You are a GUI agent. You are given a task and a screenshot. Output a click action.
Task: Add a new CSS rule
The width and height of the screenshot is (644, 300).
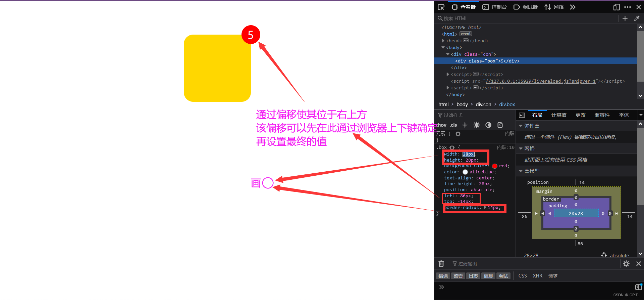pos(465,125)
